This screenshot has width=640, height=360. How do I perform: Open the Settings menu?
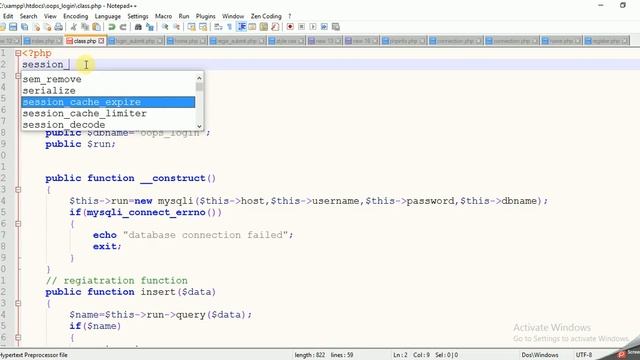[x=138, y=16]
